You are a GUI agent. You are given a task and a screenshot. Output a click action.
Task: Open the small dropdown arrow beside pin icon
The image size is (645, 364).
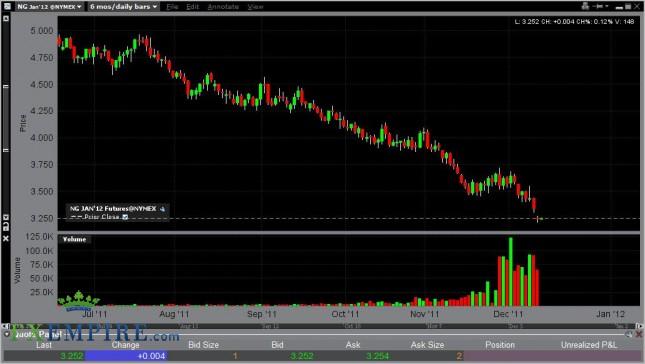(607, 6)
